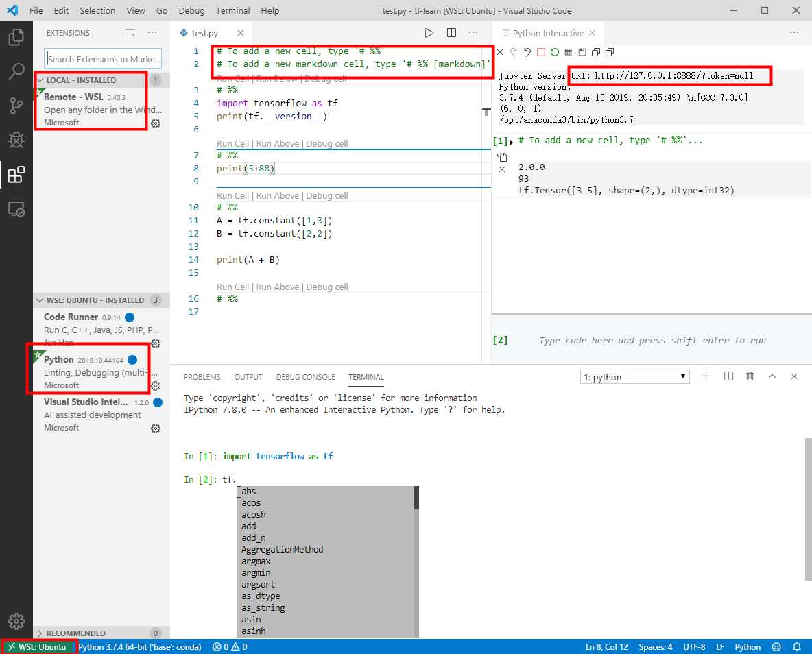Switch to the PROBLEMS panel tab
This screenshot has height=654, width=812.
tap(202, 377)
